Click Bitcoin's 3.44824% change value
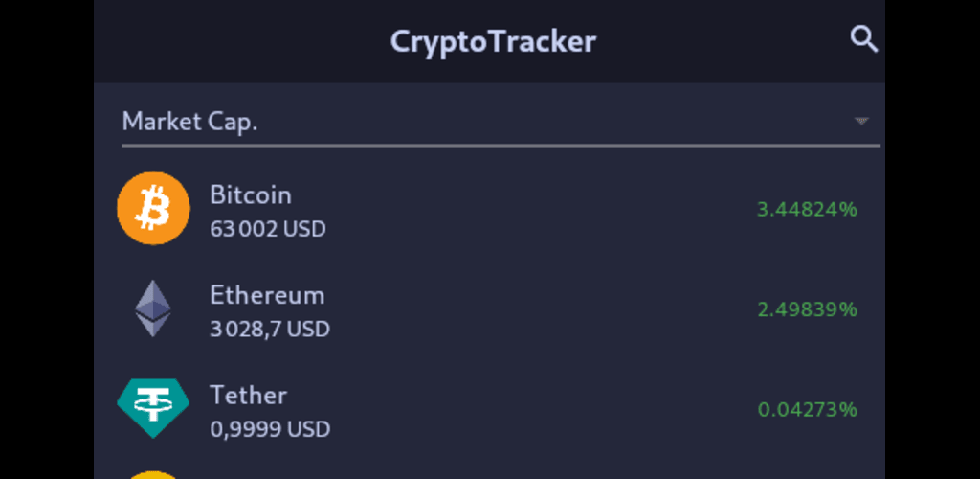The image size is (980, 479). click(x=807, y=209)
